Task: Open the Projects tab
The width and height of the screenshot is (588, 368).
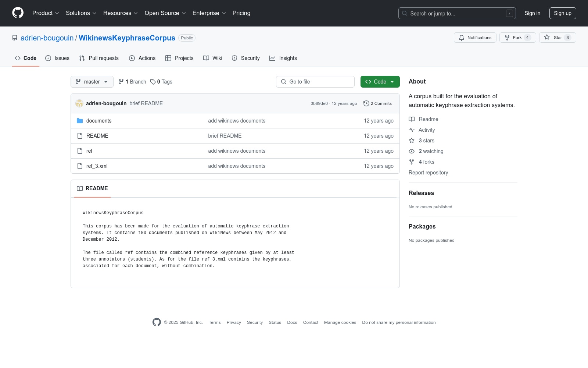Action: point(179,58)
